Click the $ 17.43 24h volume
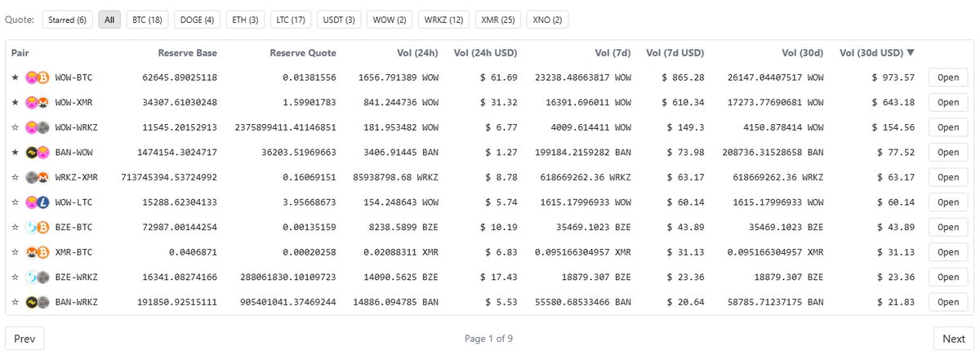Image resolution: width=980 pixels, height=355 pixels. pos(497,277)
